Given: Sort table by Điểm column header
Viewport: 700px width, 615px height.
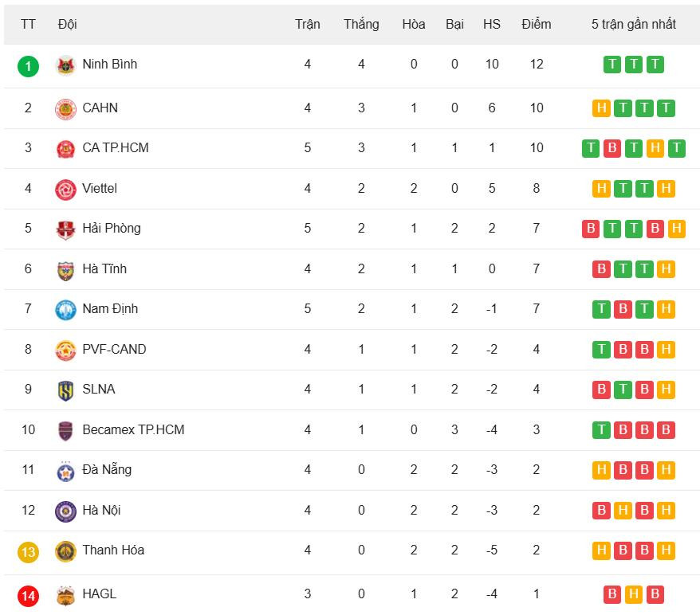Looking at the screenshot, I should 536,24.
